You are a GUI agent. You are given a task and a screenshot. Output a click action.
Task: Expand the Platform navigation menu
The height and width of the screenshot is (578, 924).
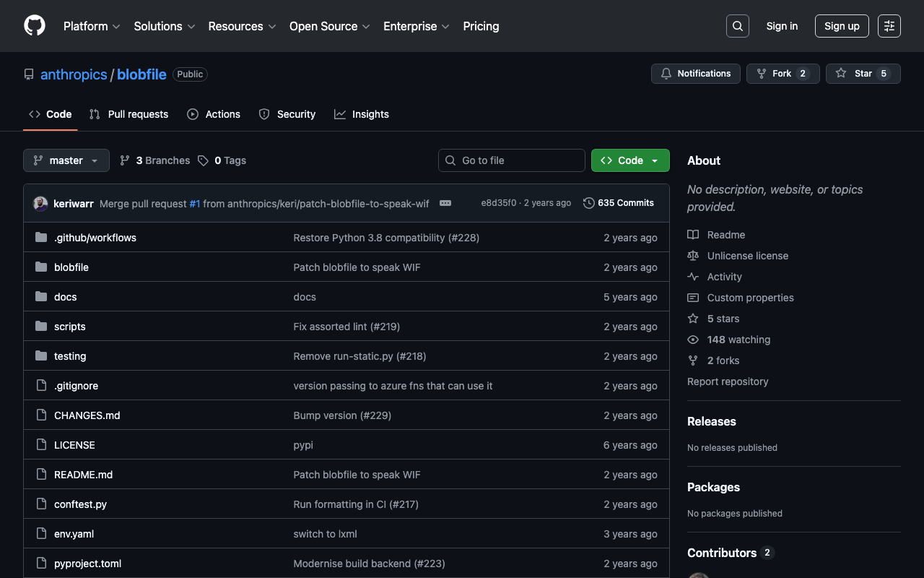coord(92,26)
